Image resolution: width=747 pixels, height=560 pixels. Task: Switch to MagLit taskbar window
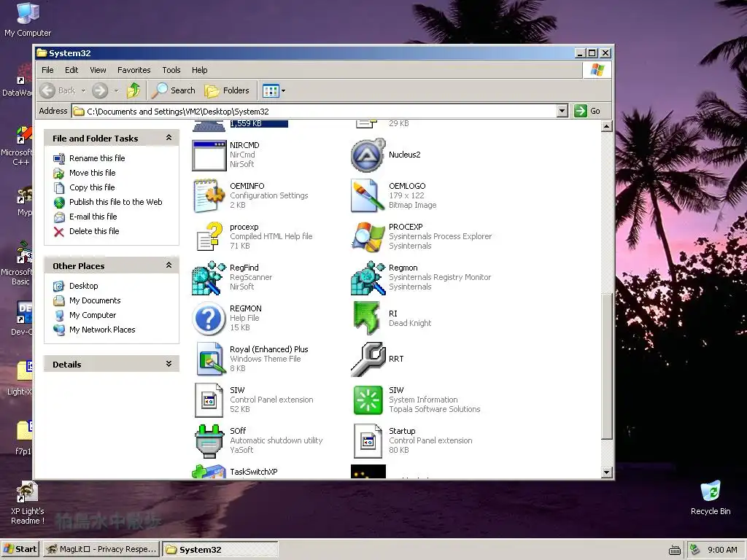pos(101,549)
